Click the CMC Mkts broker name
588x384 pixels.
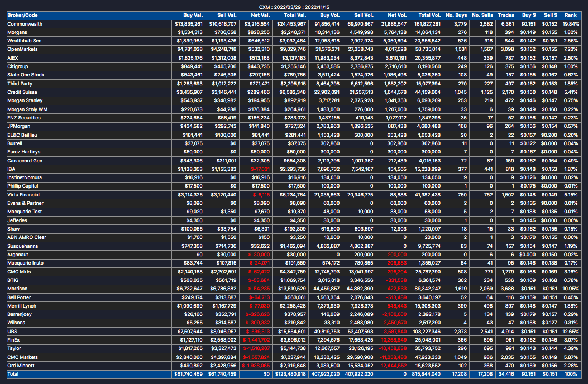19,271
